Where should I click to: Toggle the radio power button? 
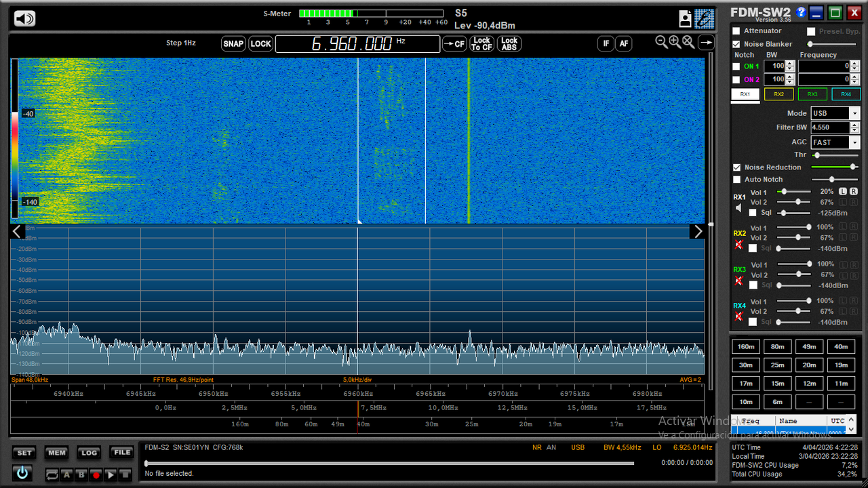coord(22,472)
